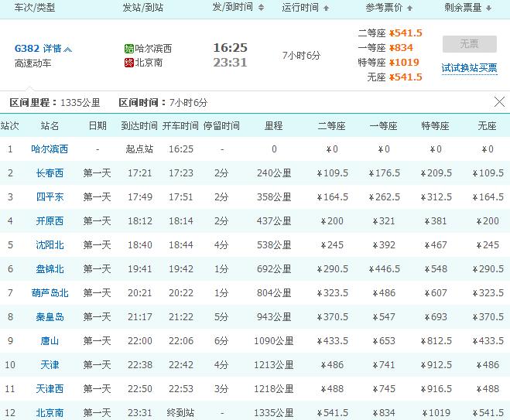510x420 pixels.
Task: Click the 高速动车 train type label
Action: [33, 63]
